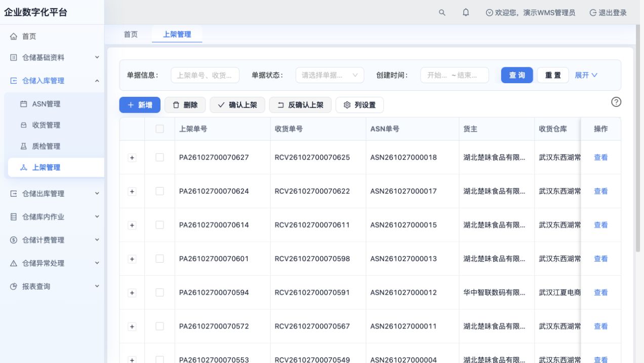
Task: Expand row PA26102700070614 details
Action: (x=132, y=225)
